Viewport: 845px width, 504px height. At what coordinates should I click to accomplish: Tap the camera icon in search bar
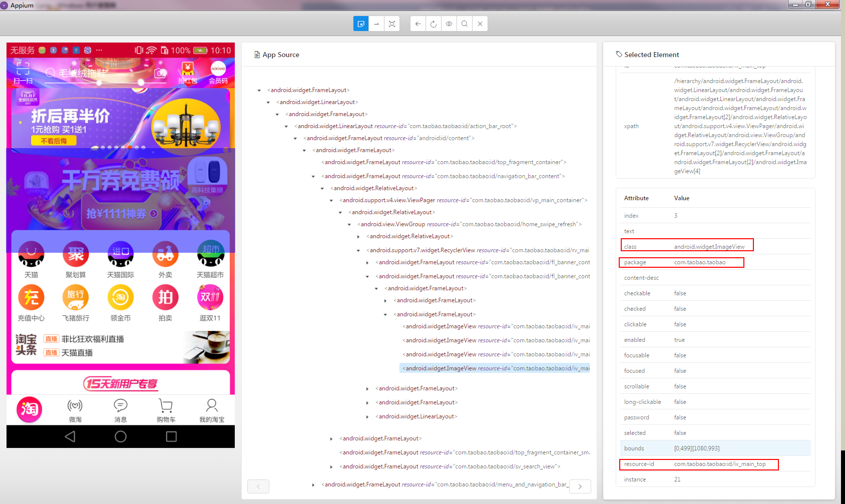click(160, 73)
